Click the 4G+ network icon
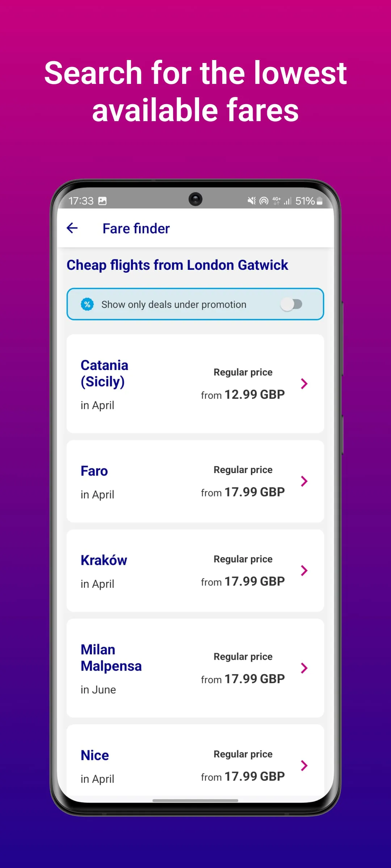391x868 pixels. [276, 200]
